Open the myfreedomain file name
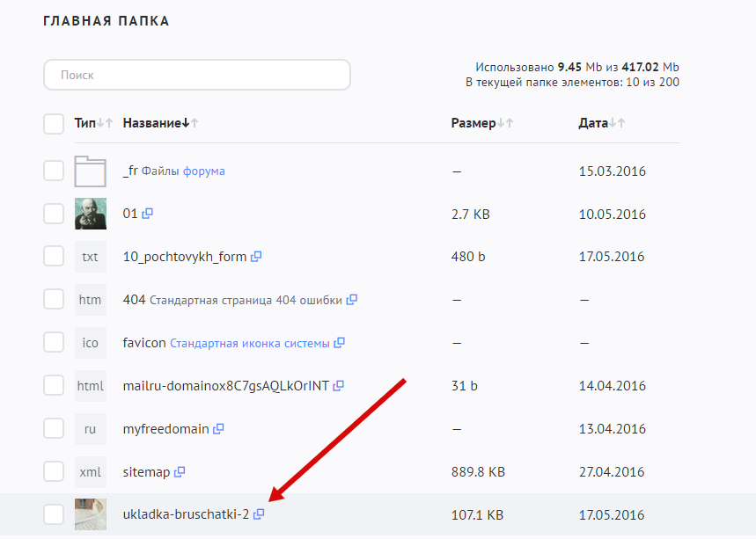The image size is (756, 539). pyautogui.click(x=165, y=428)
